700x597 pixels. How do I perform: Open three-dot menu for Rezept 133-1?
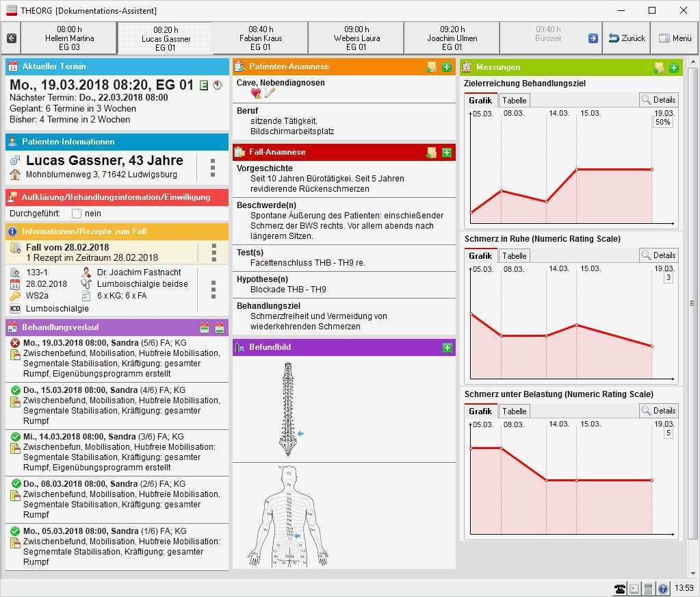point(213,290)
